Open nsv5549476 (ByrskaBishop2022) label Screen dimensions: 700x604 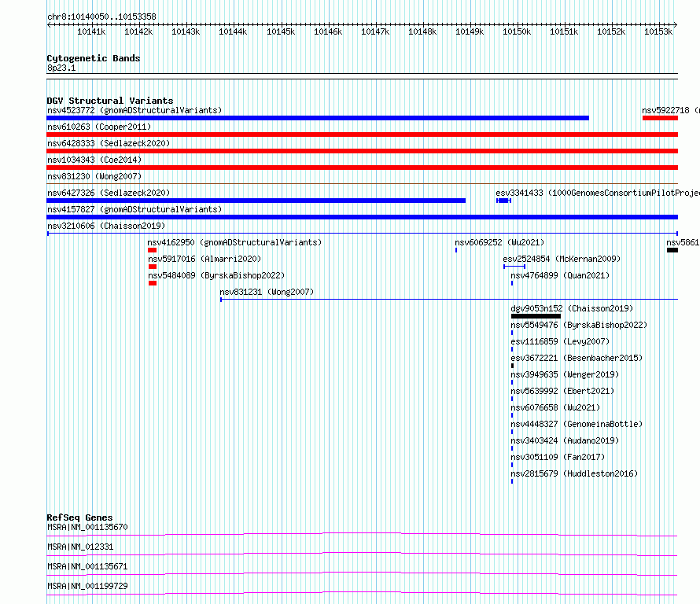pos(579,325)
